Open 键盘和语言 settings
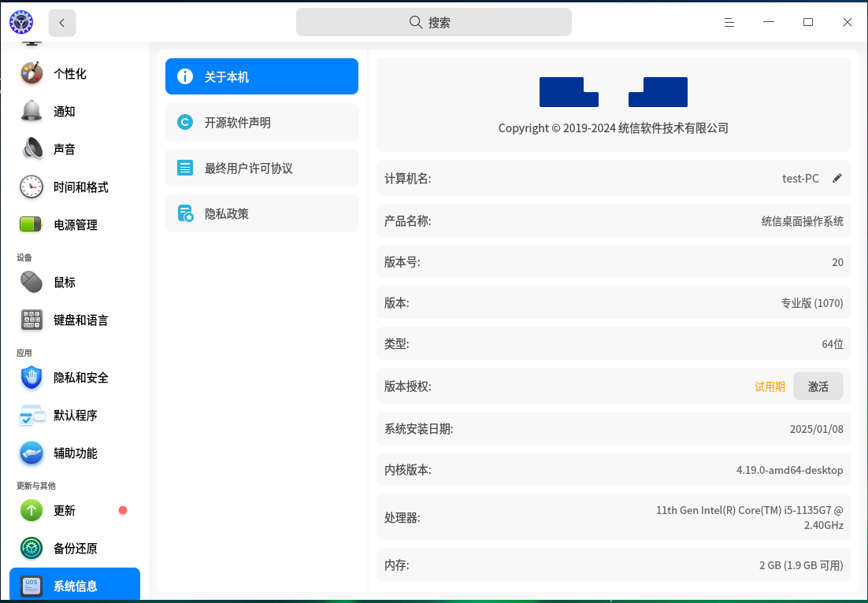868x603 pixels. tap(75, 320)
